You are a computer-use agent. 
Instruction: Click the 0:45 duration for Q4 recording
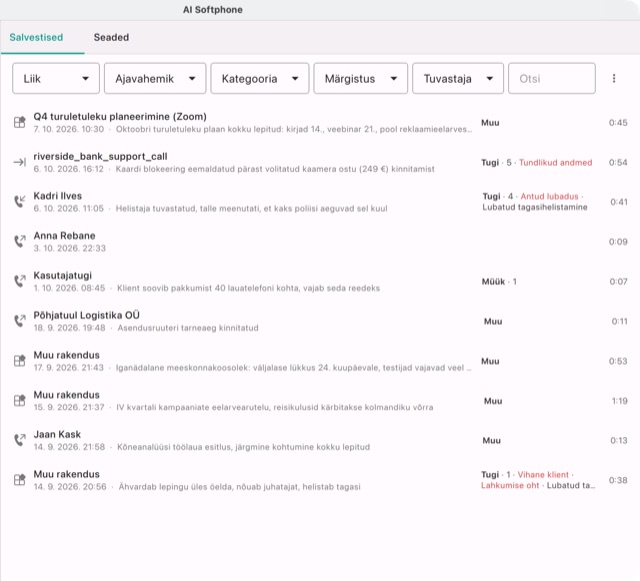tap(618, 122)
